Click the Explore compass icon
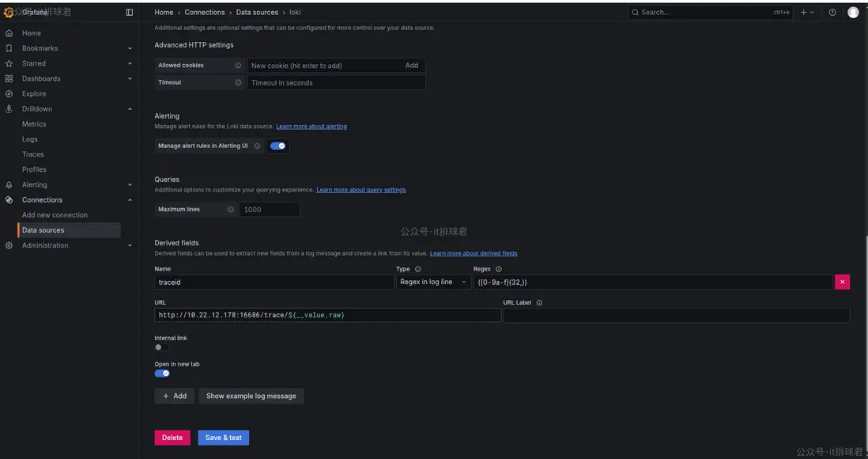 tap(9, 93)
